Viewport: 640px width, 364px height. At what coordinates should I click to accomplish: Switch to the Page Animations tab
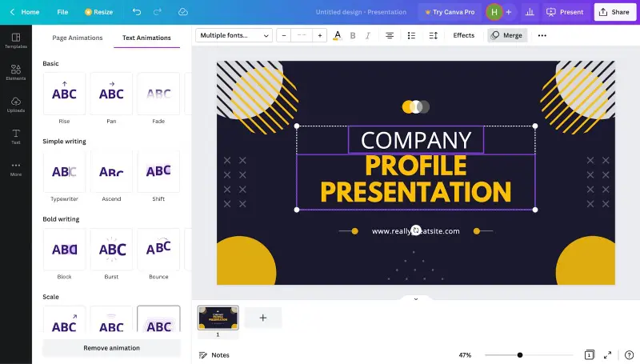click(x=78, y=38)
